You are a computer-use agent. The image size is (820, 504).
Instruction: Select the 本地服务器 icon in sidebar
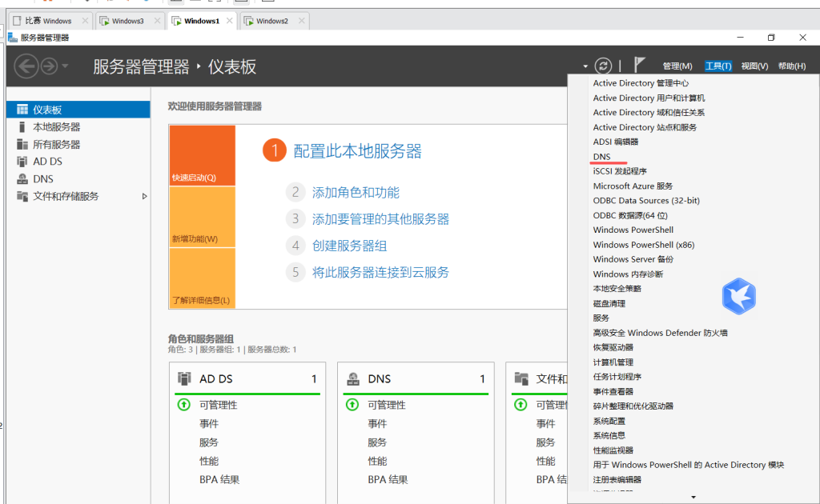pyautogui.click(x=22, y=127)
